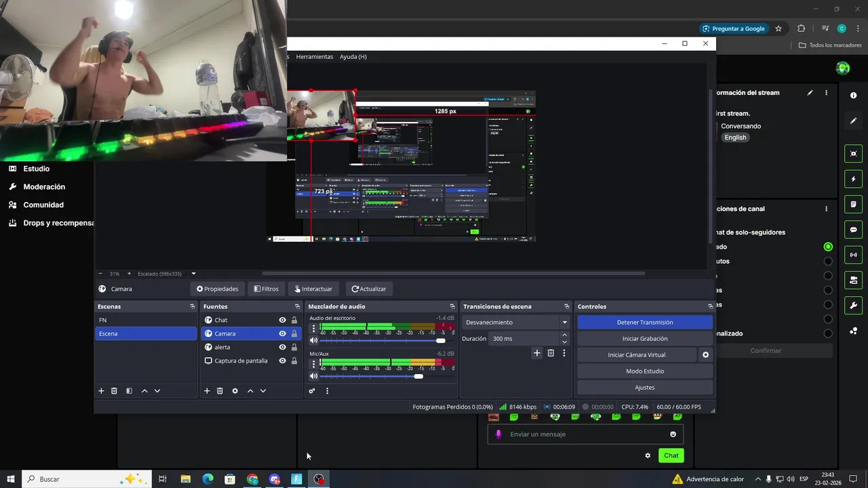Select the active green radio option in followers-only chat
Viewport: 868px width, 488px height.
pos(828,247)
